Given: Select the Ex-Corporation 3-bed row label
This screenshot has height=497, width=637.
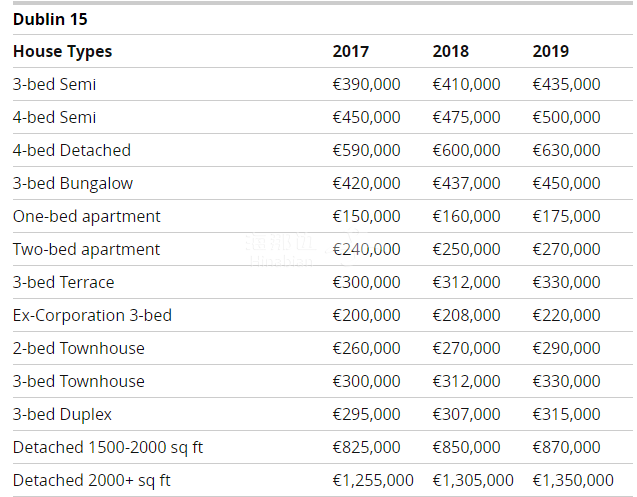Looking at the screenshot, I should pyautogui.click(x=92, y=315).
